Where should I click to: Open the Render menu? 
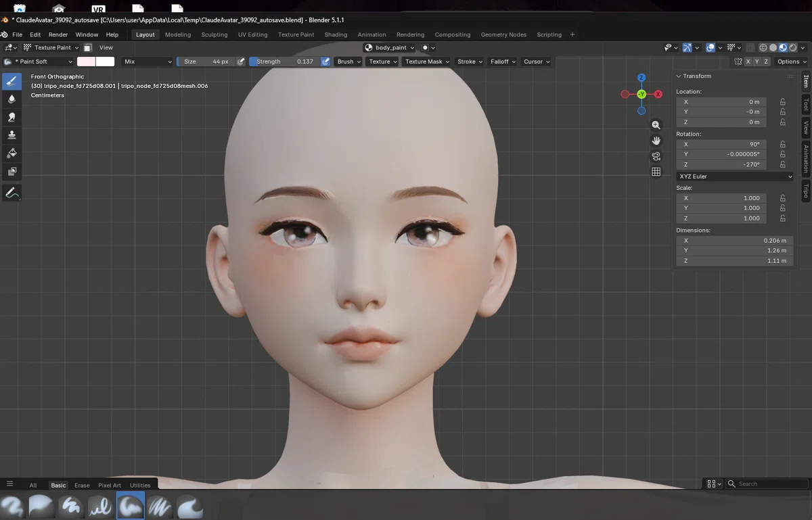click(x=58, y=34)
